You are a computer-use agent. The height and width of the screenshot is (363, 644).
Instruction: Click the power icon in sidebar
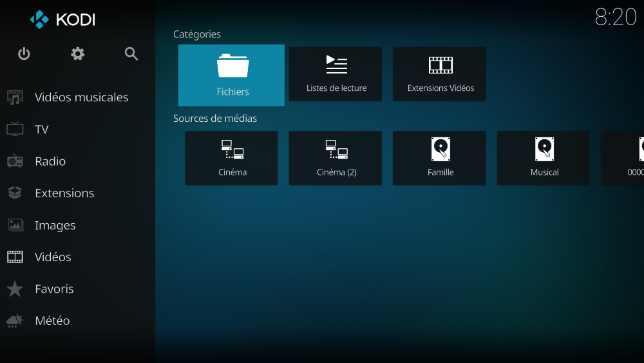24,54
